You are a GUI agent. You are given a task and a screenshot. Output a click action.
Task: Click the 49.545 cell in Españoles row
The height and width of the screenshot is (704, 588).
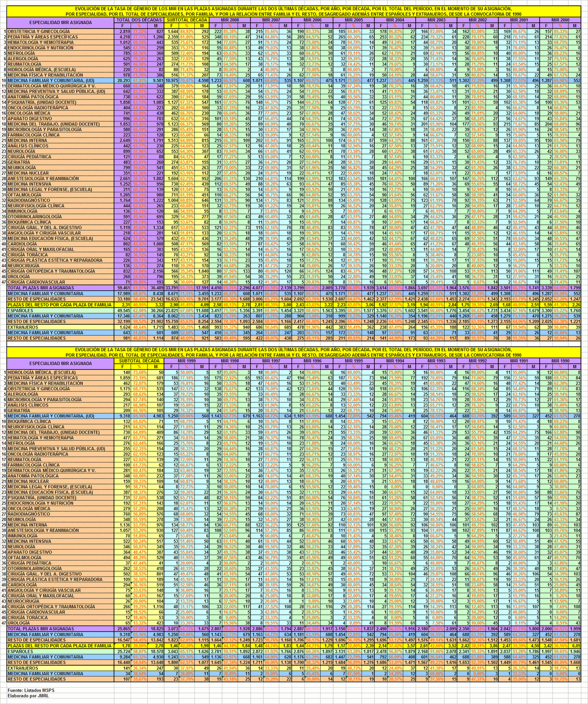pyautogui.click(x=123, y=311)
